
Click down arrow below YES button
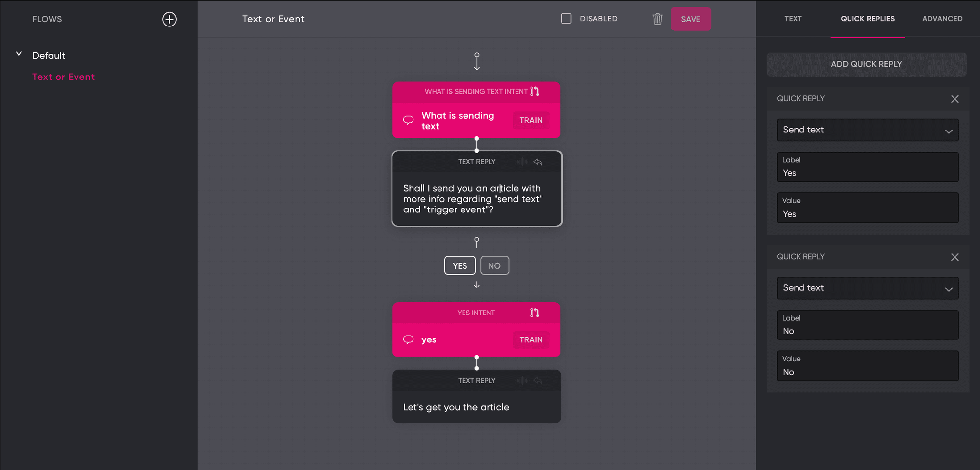[477, 285]
